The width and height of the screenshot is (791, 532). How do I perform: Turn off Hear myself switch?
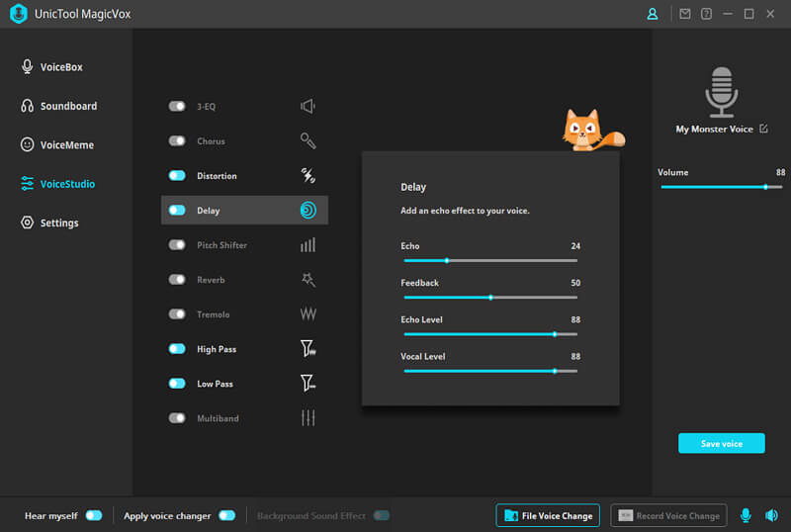(94, 515)
